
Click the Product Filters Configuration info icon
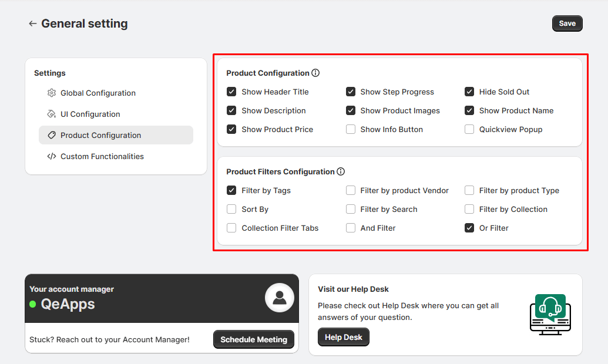point(341,172)
